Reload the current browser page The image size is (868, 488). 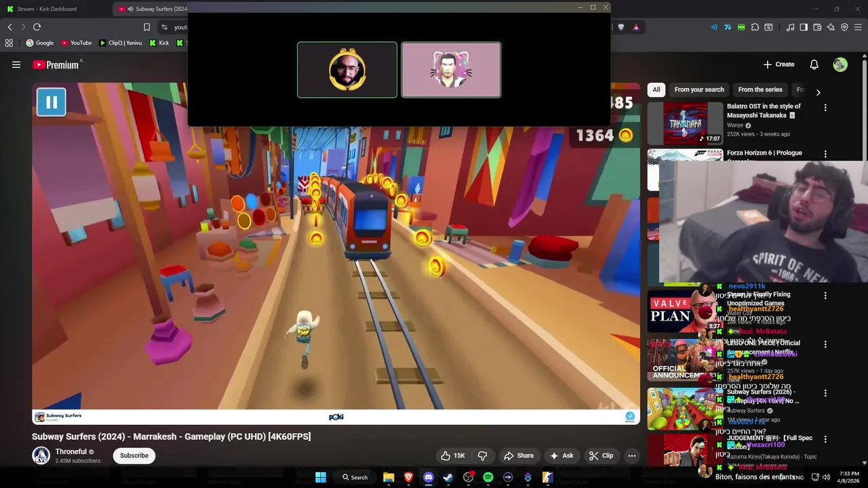pos(37,27)
